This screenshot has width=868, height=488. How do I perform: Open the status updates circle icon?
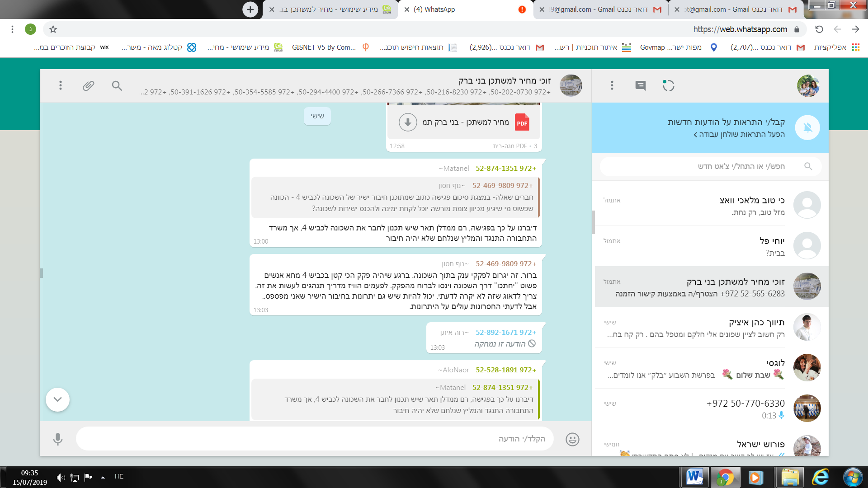point(668,86)
